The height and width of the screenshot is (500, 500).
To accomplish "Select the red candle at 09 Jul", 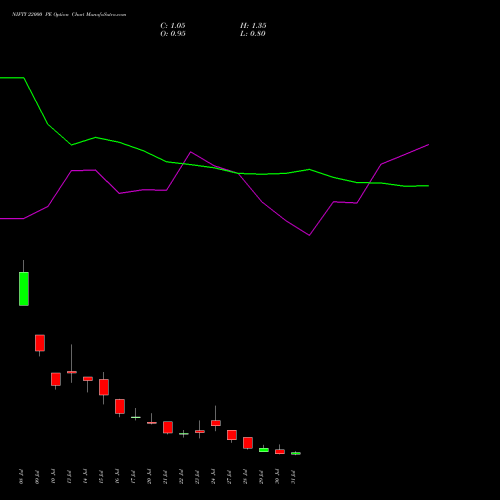I will pos(40,343).
